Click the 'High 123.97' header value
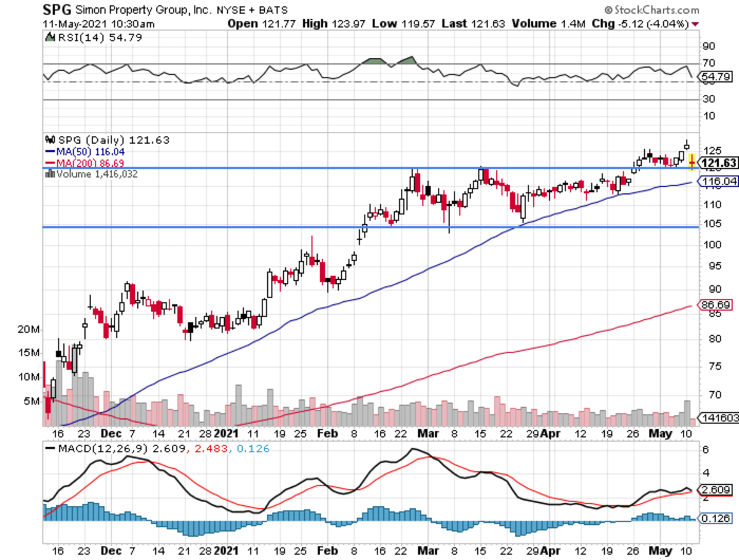739x560 pixels. pyautogui.click(x=335, y=24)
